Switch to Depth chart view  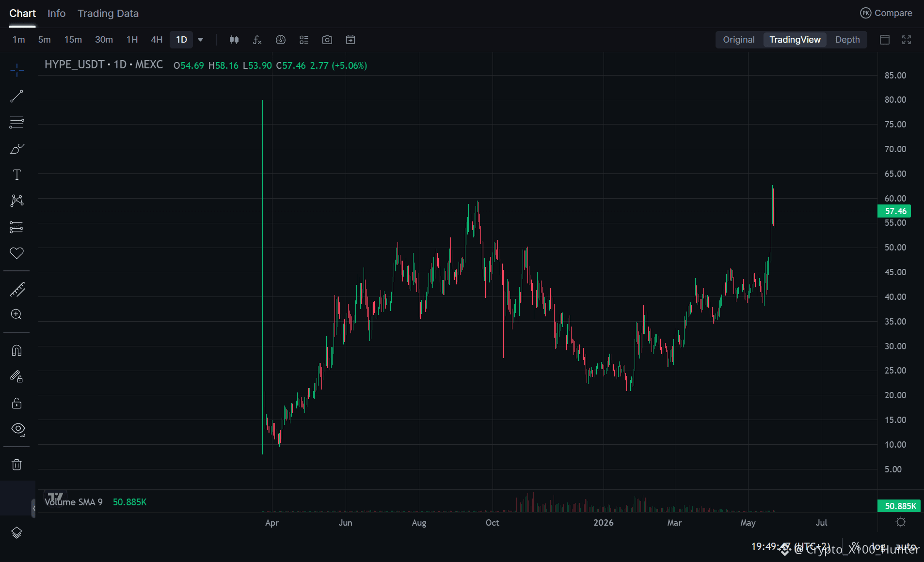(x=847, y=40)
